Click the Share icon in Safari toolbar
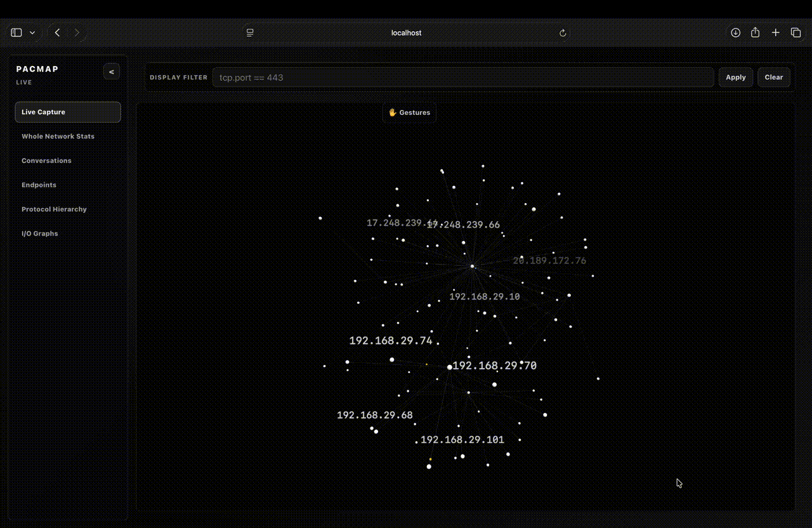This screenshot has height=528, width=812. point(755,32)
